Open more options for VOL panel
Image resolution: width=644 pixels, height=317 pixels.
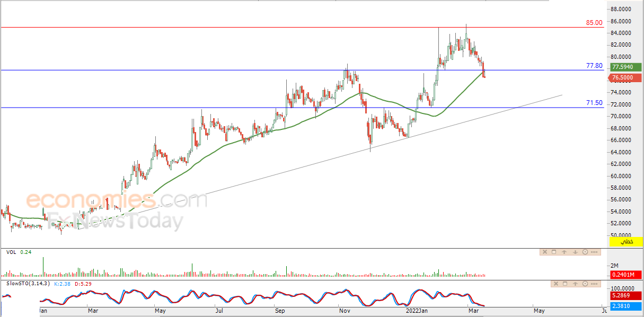pos(594,252)
